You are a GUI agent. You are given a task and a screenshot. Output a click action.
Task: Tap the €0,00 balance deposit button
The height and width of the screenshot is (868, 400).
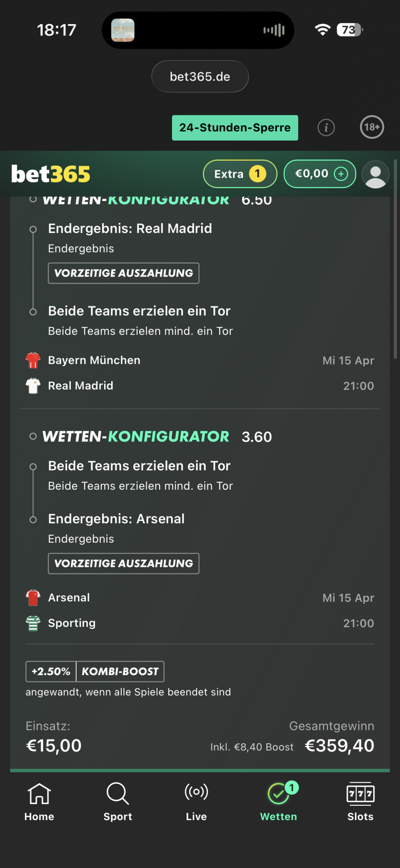pyautogui.click(x=320, y=174)
